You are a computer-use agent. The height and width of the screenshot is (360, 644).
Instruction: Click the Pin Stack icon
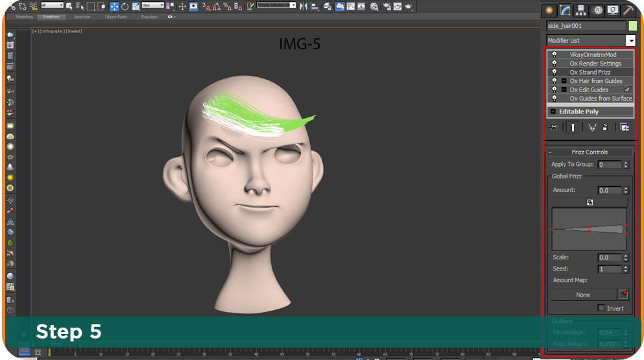tap(554, 128)
